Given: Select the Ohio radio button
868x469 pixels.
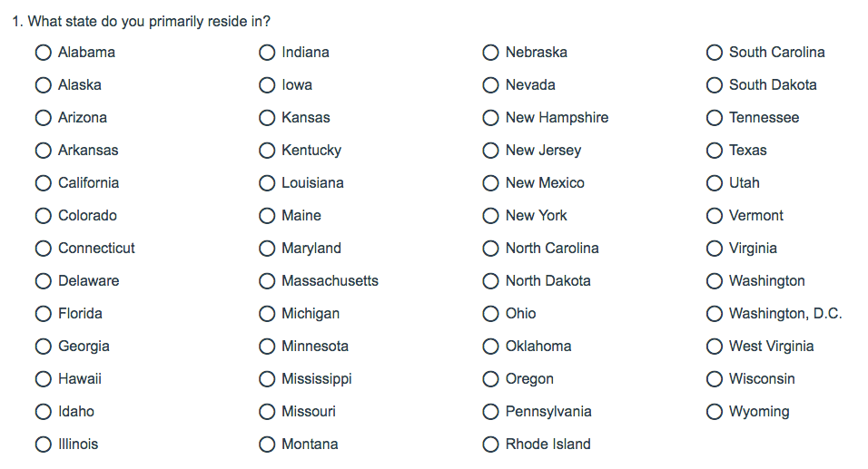Looking at the screenshot, I should point(491,314).
